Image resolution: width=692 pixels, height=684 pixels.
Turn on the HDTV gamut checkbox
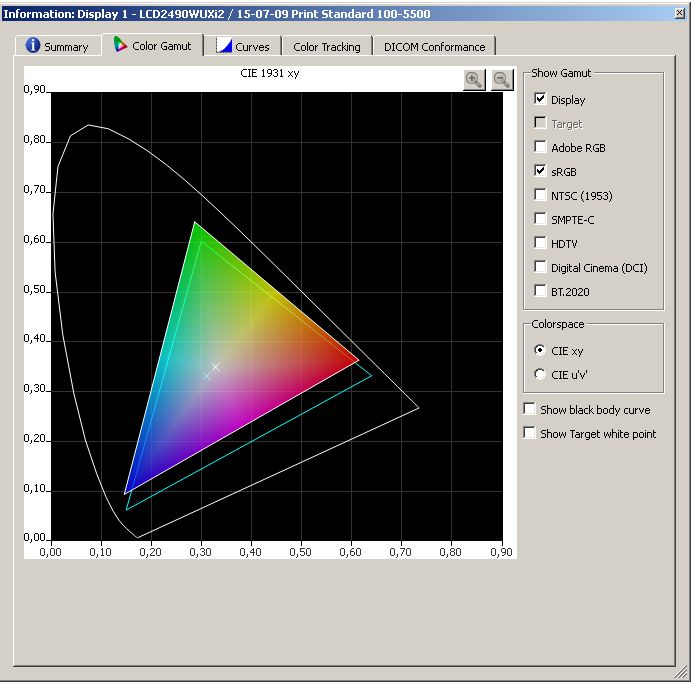coord(541,244)
